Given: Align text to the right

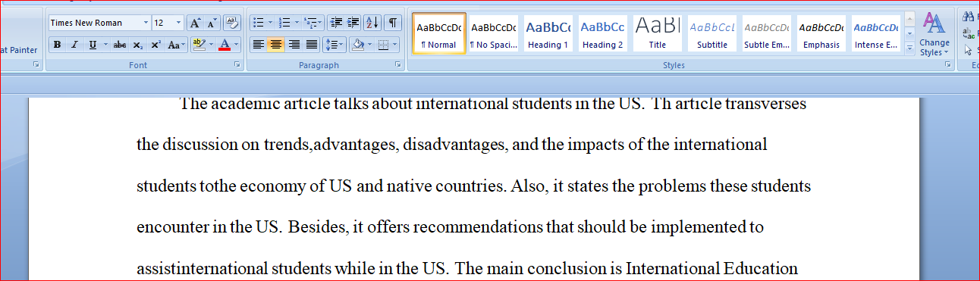Looking at the screenshot, I should 294,45.
